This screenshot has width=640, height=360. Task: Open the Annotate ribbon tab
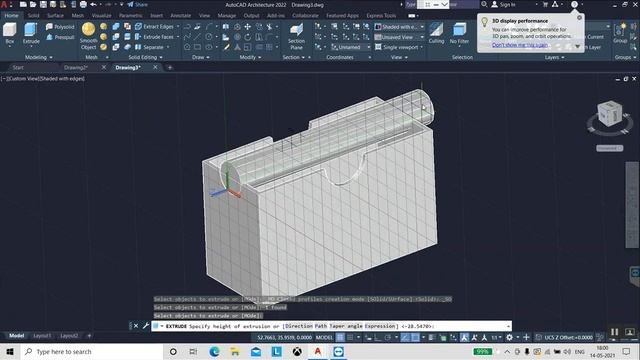pos(180,16)
